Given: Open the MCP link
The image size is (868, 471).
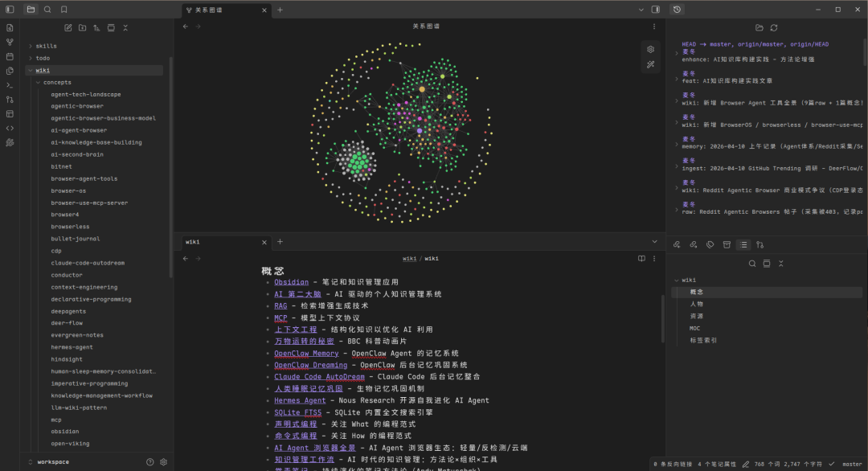Looking at the screenshot, I should coord(280,317).
